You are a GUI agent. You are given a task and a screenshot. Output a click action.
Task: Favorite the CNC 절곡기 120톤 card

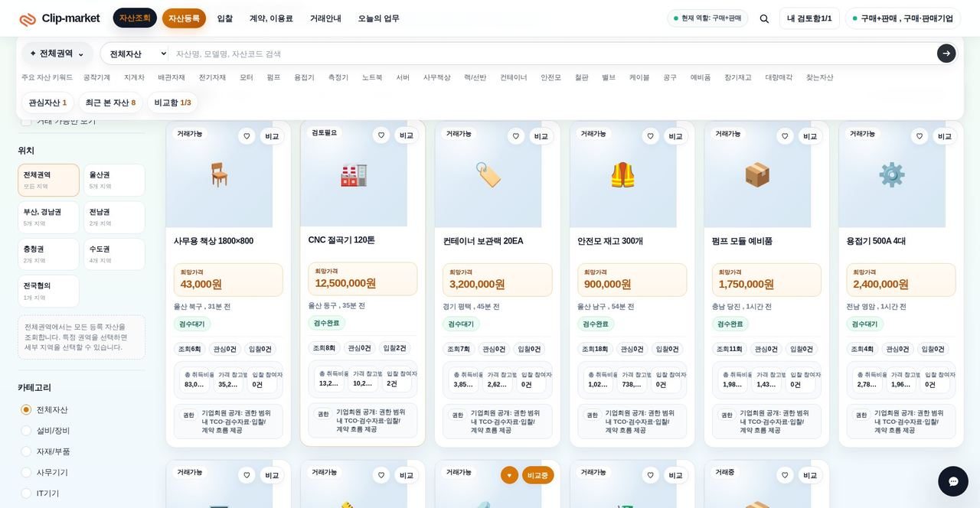point(381,135)
